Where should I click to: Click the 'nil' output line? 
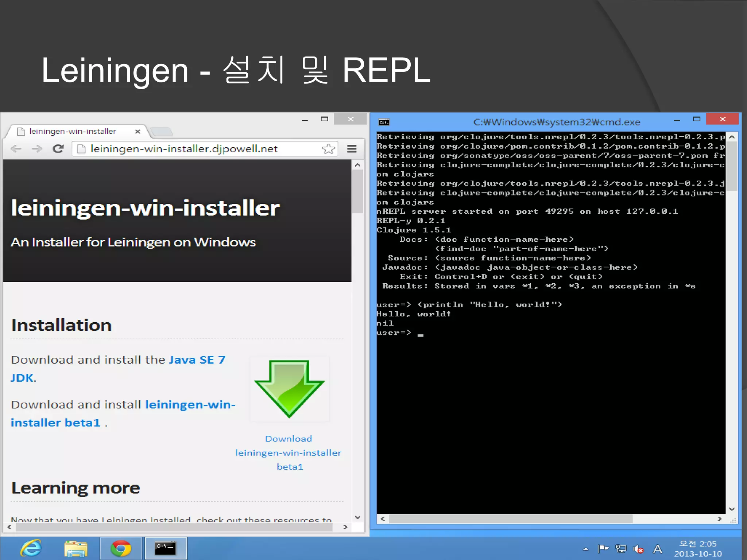click(385, 323)
